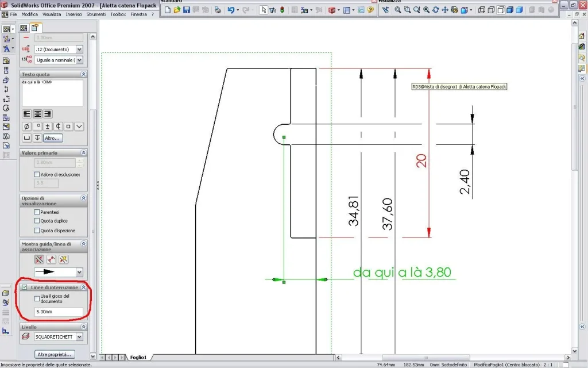Open the Strumenti menu
The height and width of the screenshot is (368, 588).
[x=96, y=14]
